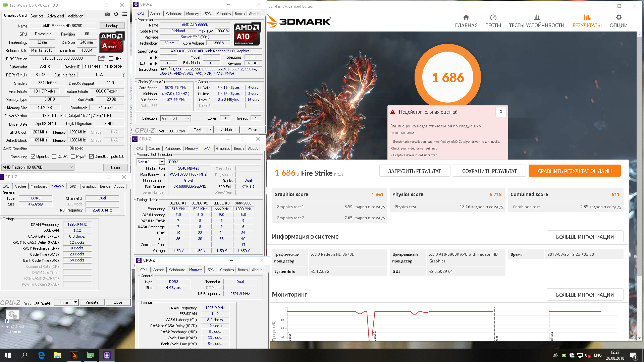
Task: Switch to GPU-Z taskbar icon
Action: click(x=91, y=355)
